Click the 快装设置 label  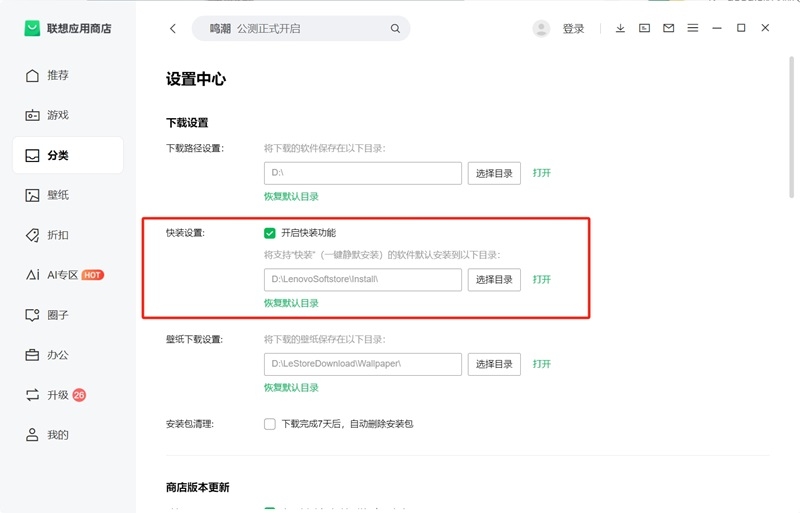pos(185,233)
